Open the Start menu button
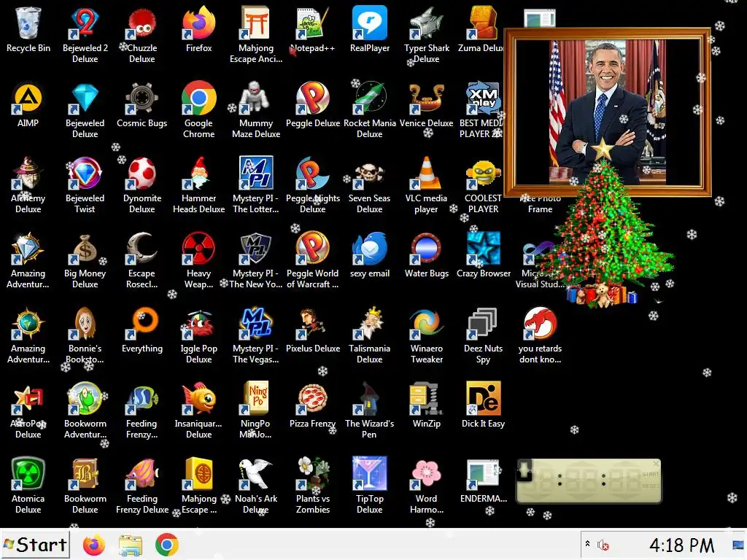The height and width of the screenshot is (560, 747). (35, 545)
